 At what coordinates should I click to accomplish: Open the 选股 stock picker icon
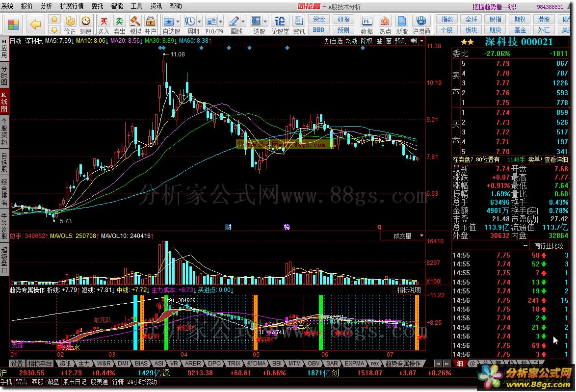point(256,21)
